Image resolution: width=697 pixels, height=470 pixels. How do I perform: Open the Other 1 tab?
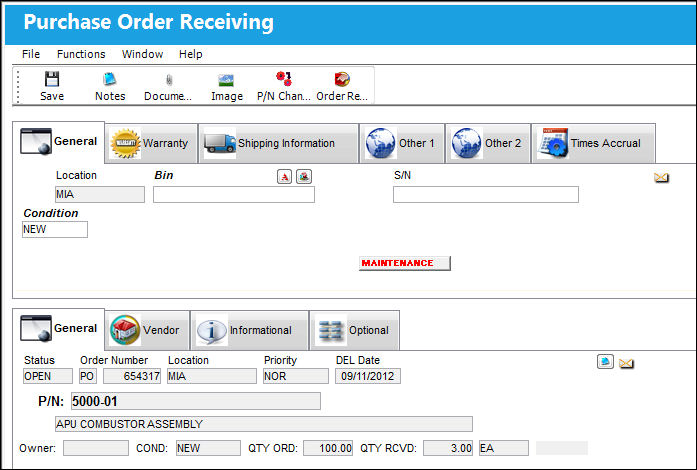pos(402,143)
